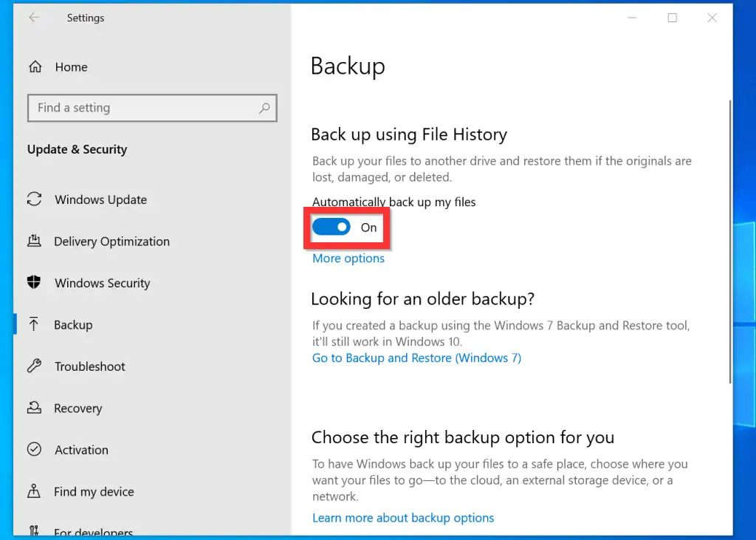Go to Backup and Restore (Windows 7)
This screenshot has width=756, height=540.
pos(416,358)
